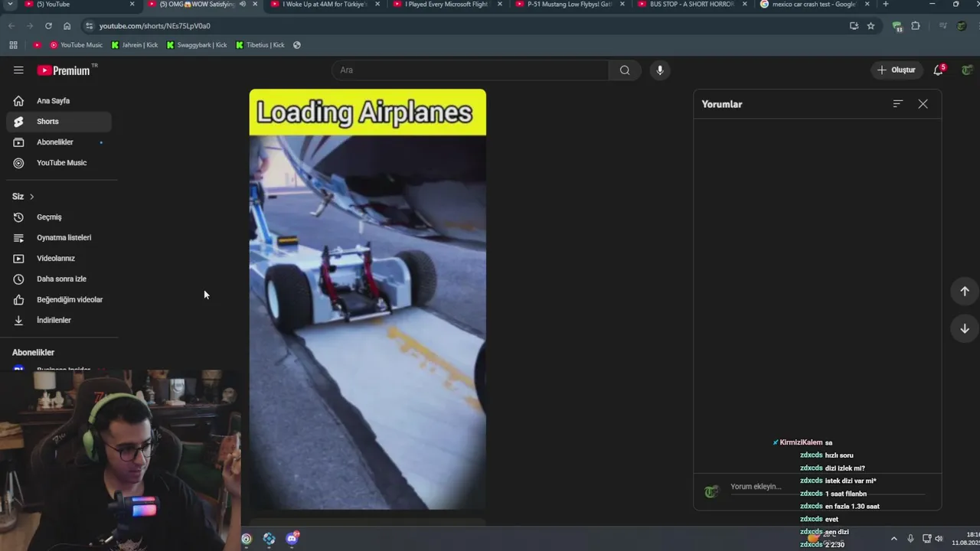Open İndirilenler downloads

tap(59, 320)
